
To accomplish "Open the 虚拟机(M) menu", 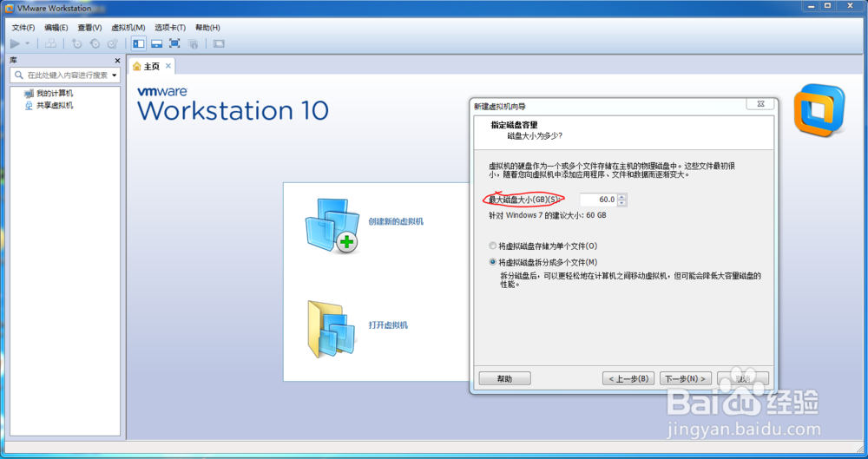I will point(128,28).
